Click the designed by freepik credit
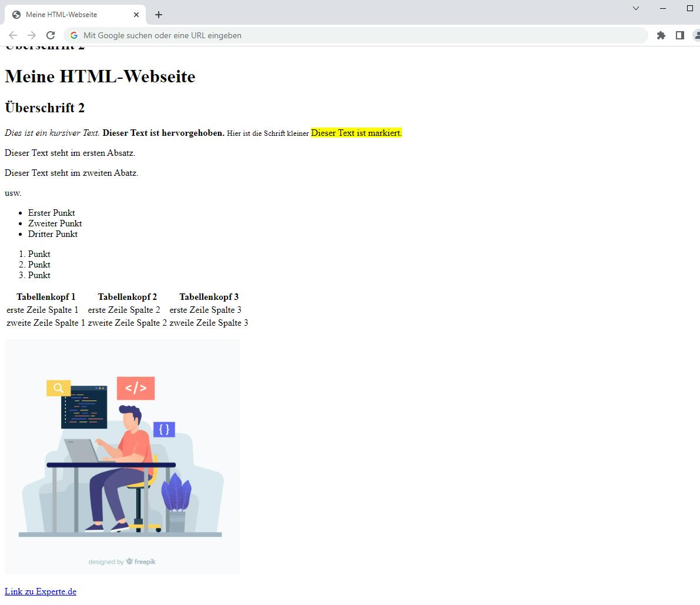The height and width of the screenshot is (605, 700). (122, 561)
